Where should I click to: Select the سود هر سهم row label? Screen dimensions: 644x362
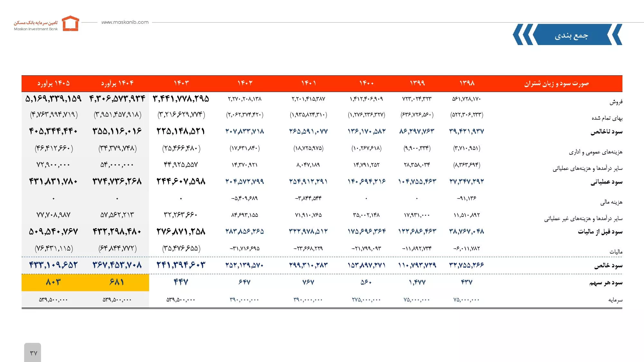(606, 283)
